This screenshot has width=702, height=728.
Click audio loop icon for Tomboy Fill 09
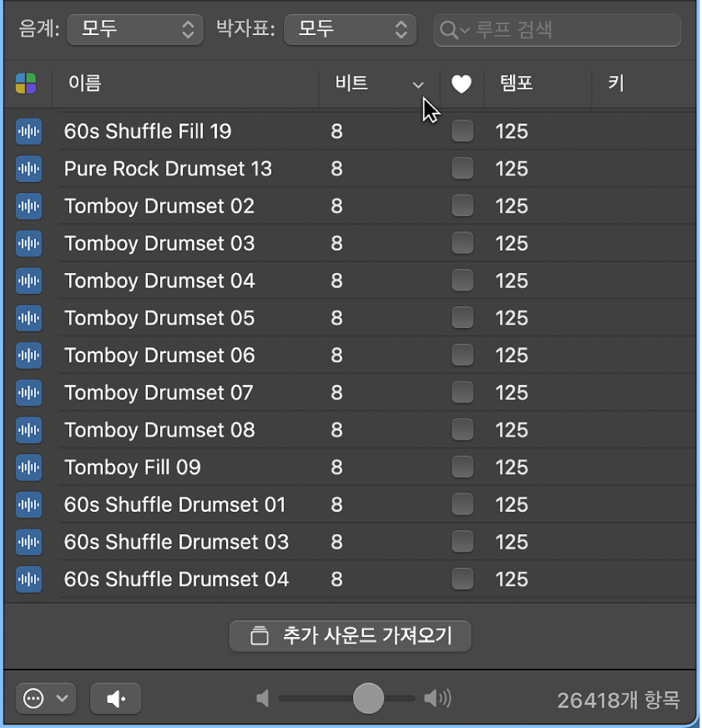point(28,467)
